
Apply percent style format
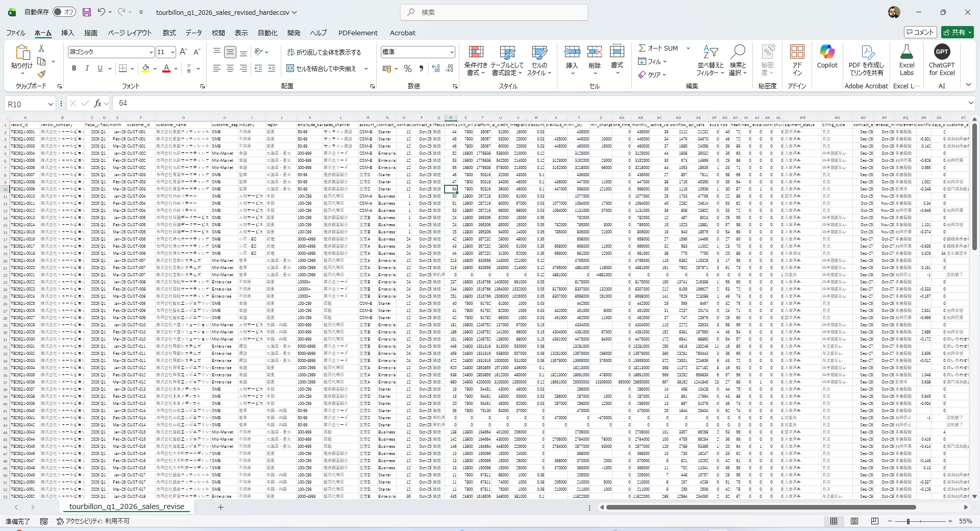(x=408, y=68)
